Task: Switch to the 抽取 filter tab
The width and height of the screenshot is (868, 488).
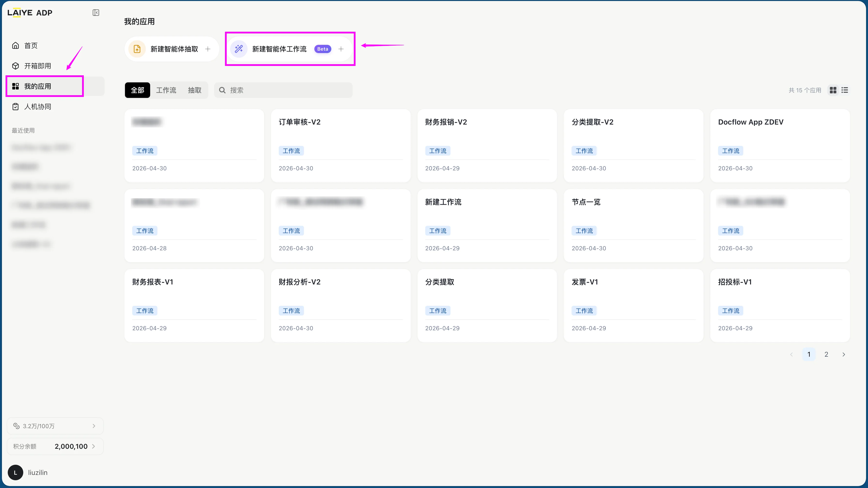Action: point(195,90)
